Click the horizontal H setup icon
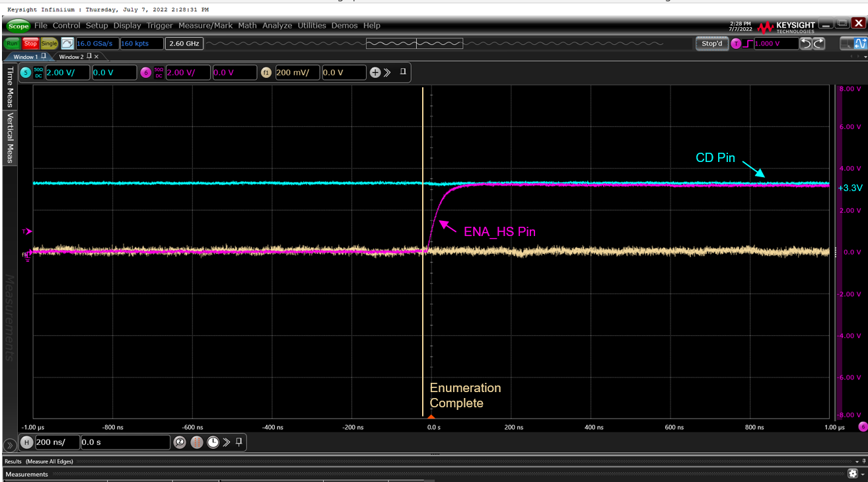This screenshot has height=482, width=868. click(26, 442)
